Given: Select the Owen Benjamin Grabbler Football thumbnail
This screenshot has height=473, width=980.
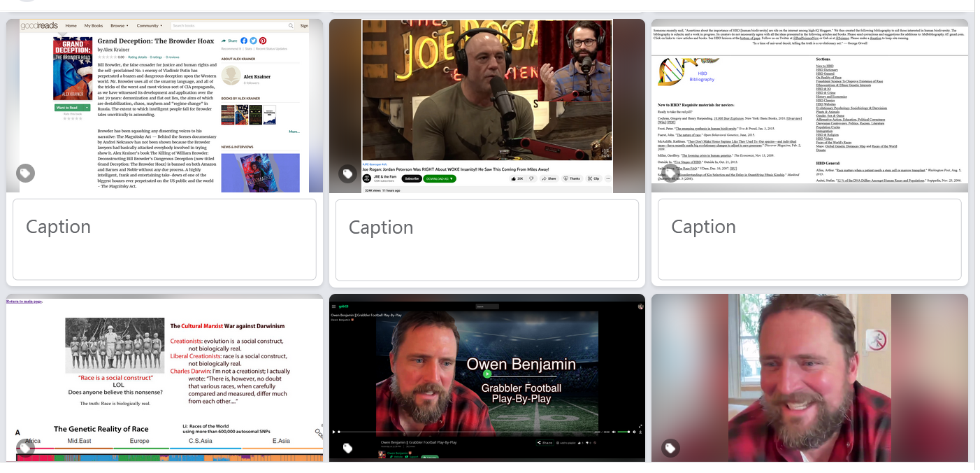Looking at the screenshot, I should tap(487, 378).
